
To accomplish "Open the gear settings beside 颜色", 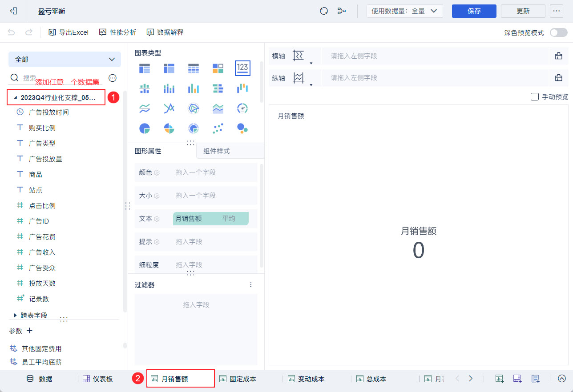I will tap(157, 172).
